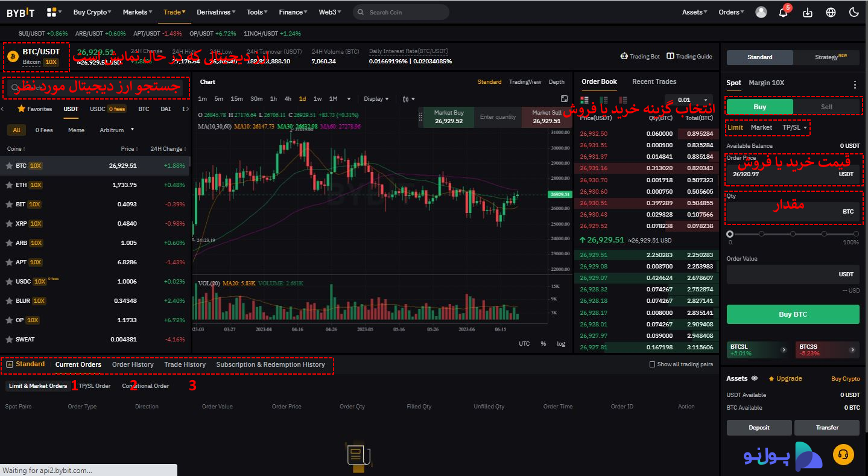Open the three-dot trade panel options

click(854, 85)
